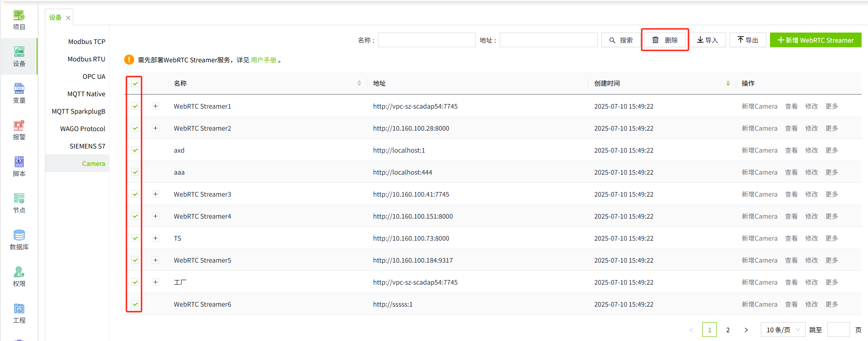Open the 项目 (Project) sidebar icon
Viewport: 868px width, 341px height.
(x=19, y=20)
